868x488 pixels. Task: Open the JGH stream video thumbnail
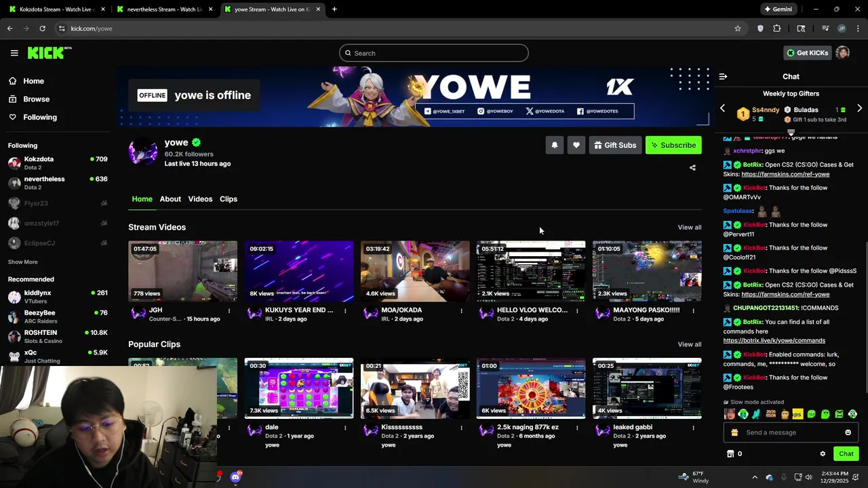pyautogui.click(x=183, y=271)
